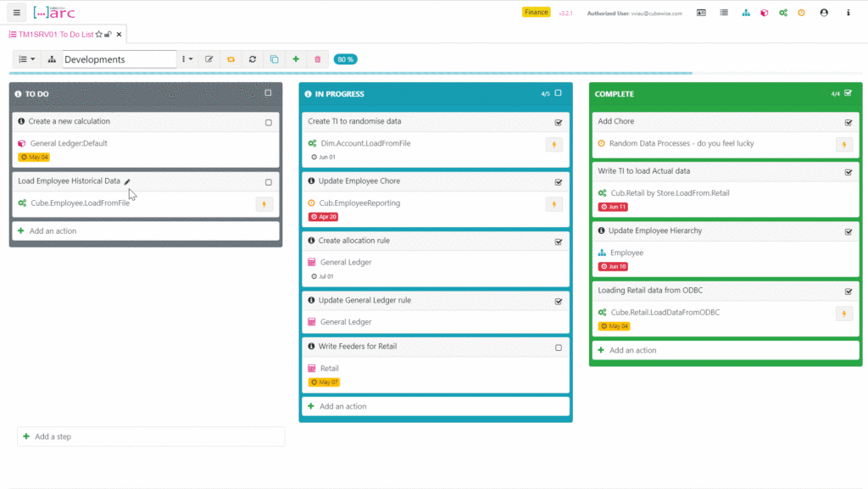Tick the Create a new calculation checkbox
This screenshot has width=868, height=489.
click(x=269, y=122)
